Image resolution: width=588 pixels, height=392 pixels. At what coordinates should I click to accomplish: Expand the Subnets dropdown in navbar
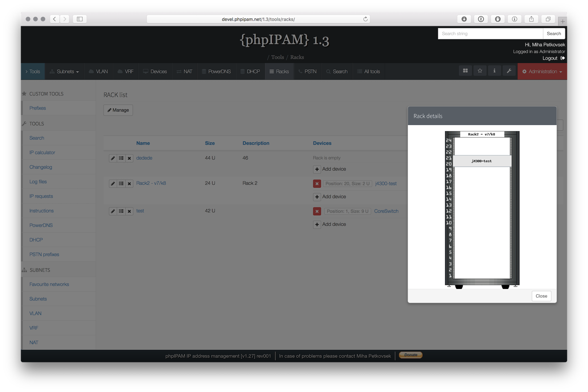64,72
